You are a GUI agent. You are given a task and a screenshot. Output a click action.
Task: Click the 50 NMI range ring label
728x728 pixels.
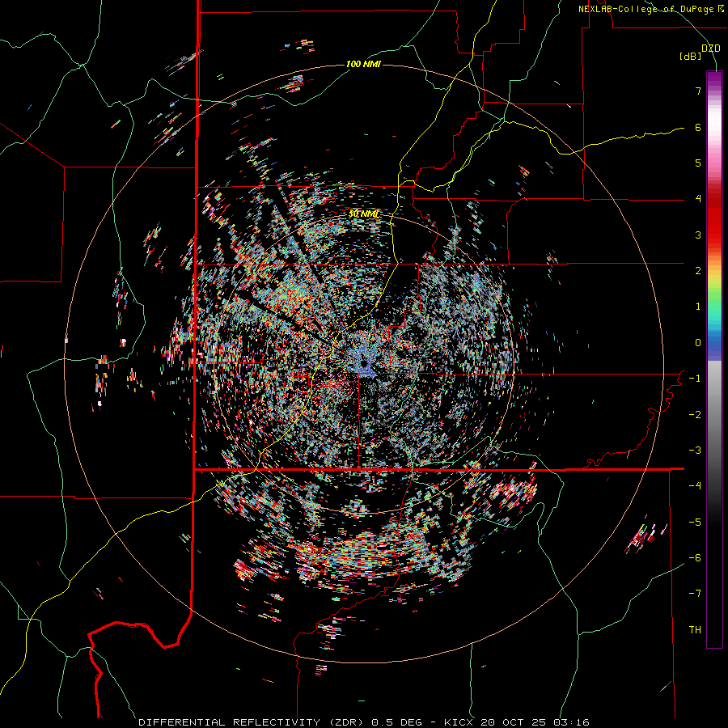point(363,214)
